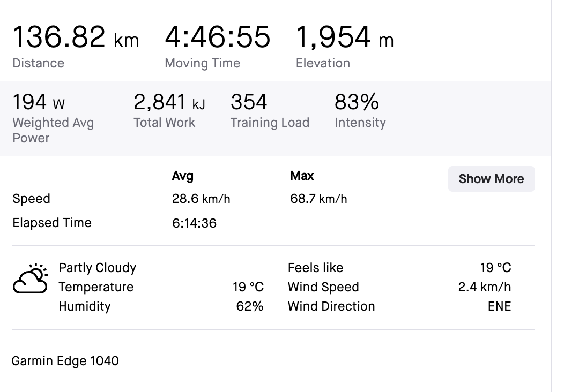579x392 pixels.
Task: Click the Avg column header
Action: pos(182,176)
